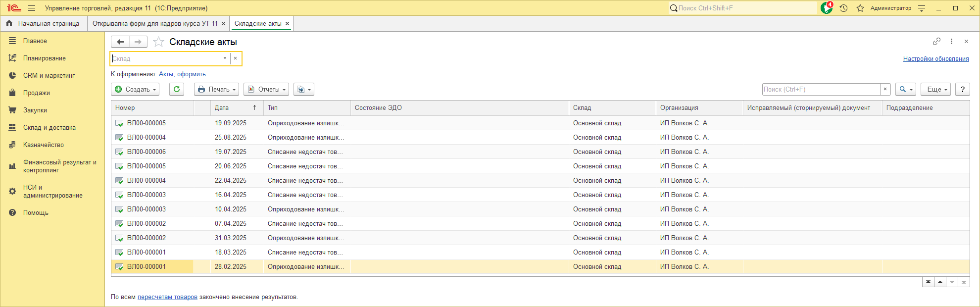Focus the list search field
980x307 pixels.
pyautogui.click(x=821, y=89)
